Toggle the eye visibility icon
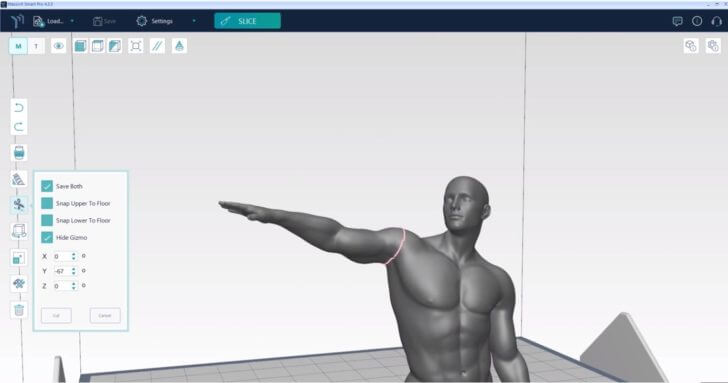This screenshot has height=383, width=728. 58,46
